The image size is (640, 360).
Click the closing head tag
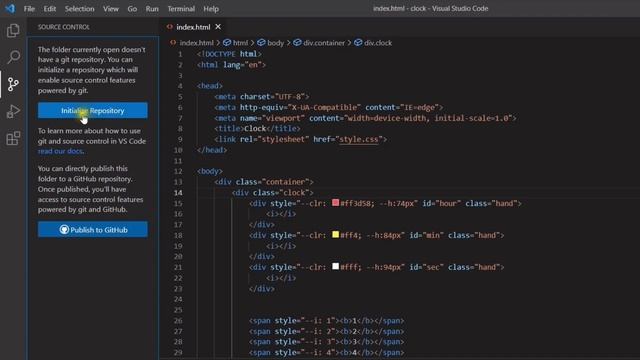(x=212, y=150)
